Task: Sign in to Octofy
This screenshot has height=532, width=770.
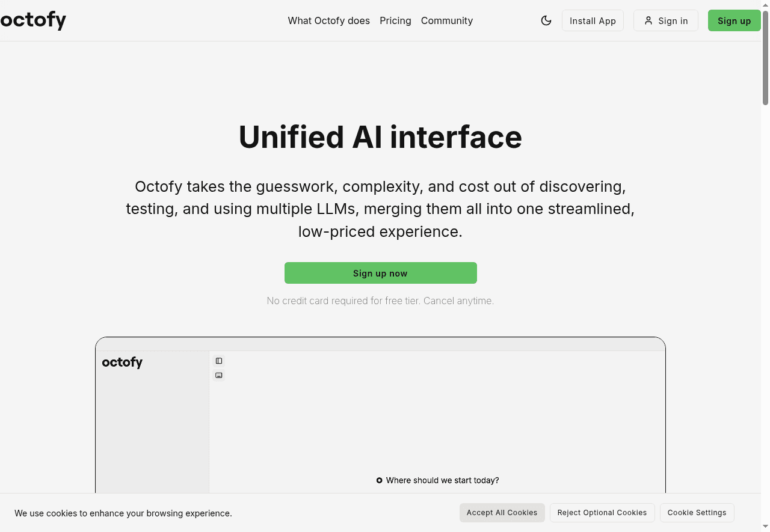Action: coord(666,20)
